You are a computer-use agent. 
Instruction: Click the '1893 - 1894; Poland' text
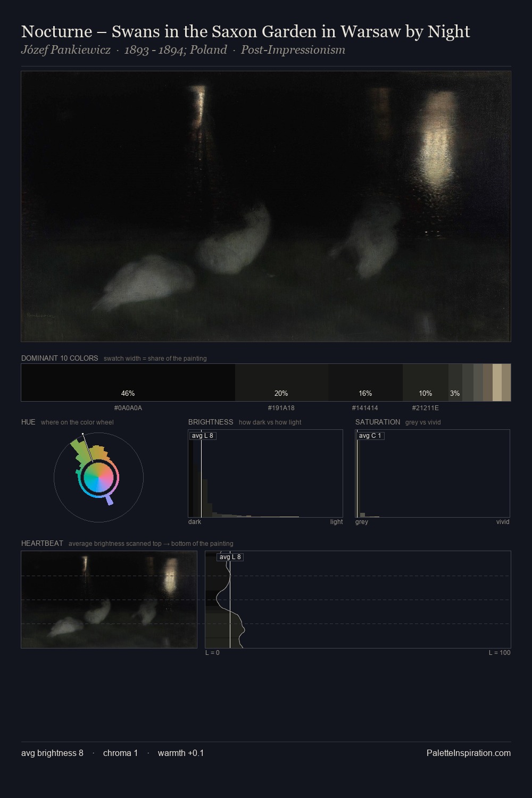coord(176,50)
